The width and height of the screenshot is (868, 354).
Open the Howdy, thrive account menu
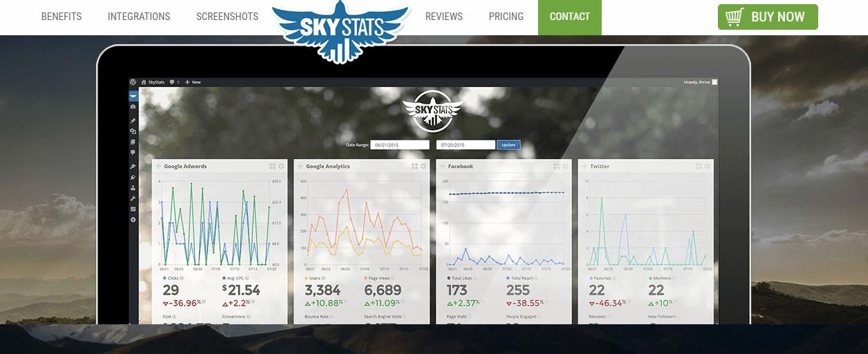[x=701, y=82]
